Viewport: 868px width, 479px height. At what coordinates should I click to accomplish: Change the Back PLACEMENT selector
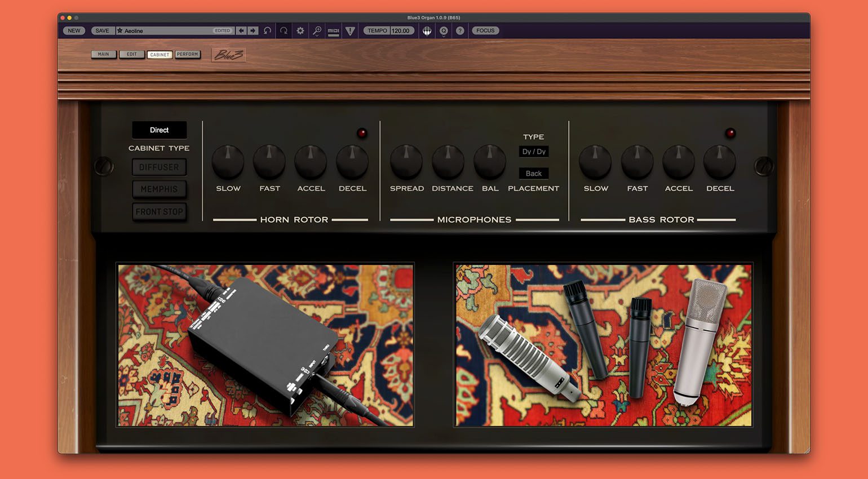coord(533,174)
